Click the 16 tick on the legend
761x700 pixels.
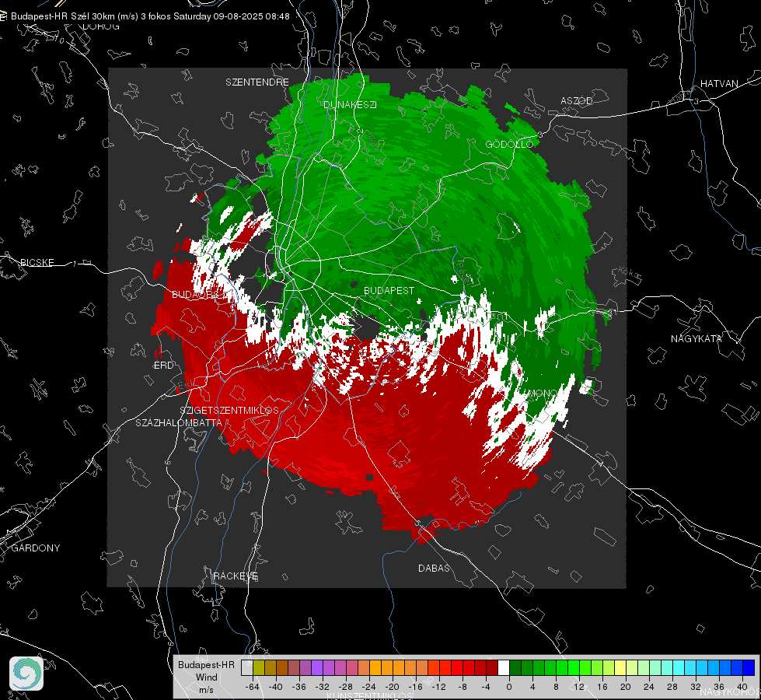(x=602, y=687)
